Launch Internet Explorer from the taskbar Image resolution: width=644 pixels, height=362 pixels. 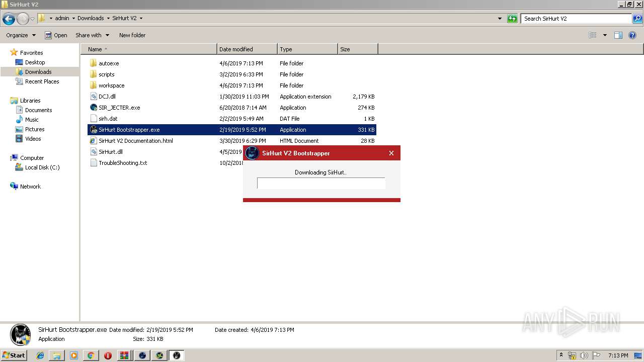(40, 355)
